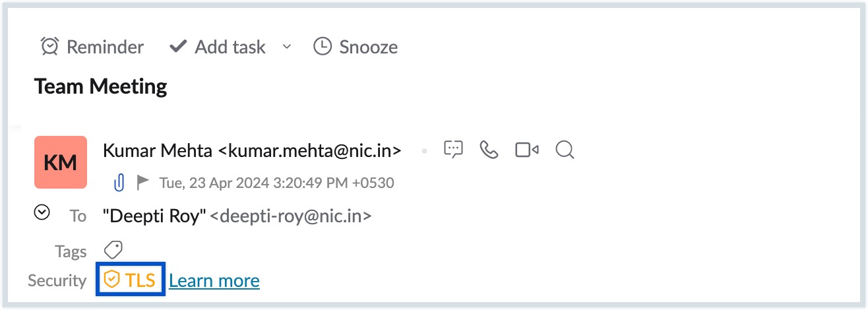Open the Learn more link

[214, 281]
